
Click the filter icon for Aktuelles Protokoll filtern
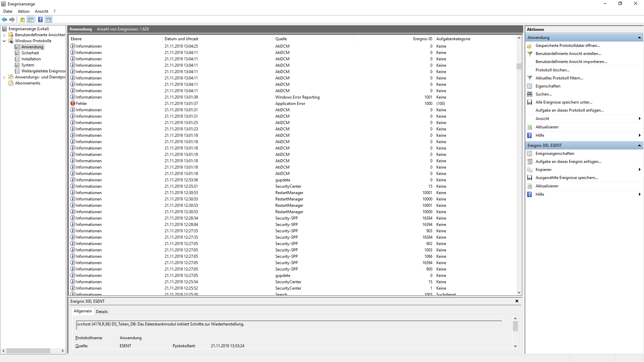pos(530,78)
